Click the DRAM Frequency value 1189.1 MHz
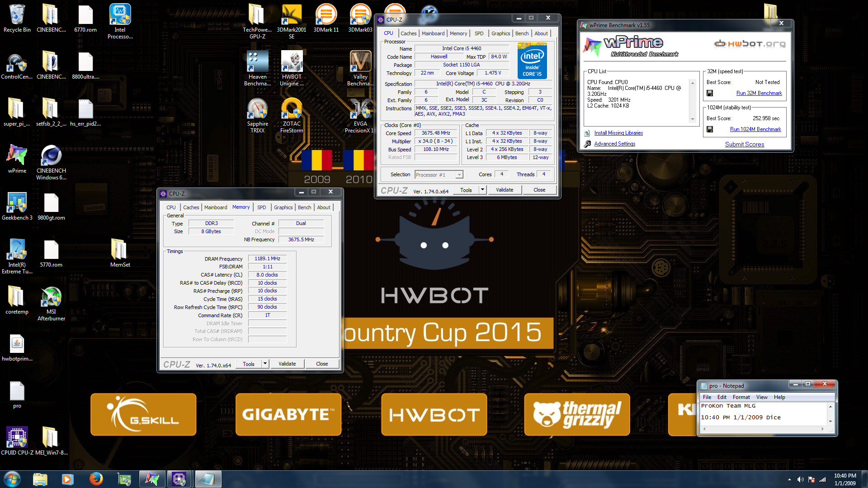 [x=267, y=258]
